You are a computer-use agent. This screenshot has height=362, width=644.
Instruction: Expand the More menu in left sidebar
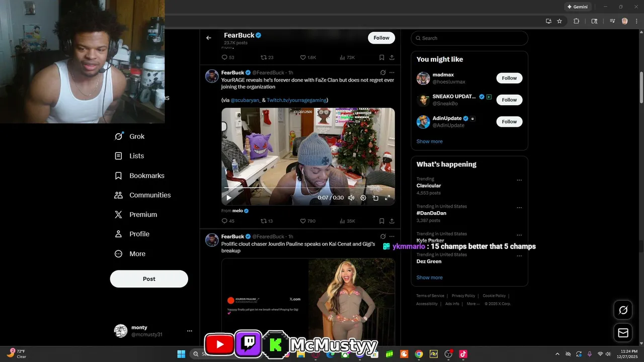[130, 254]
